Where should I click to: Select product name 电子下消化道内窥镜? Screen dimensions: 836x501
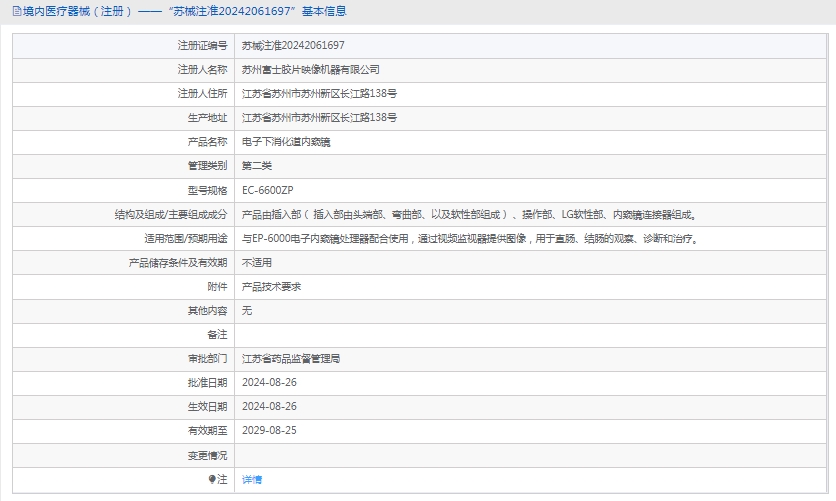[x=286, y=142]
